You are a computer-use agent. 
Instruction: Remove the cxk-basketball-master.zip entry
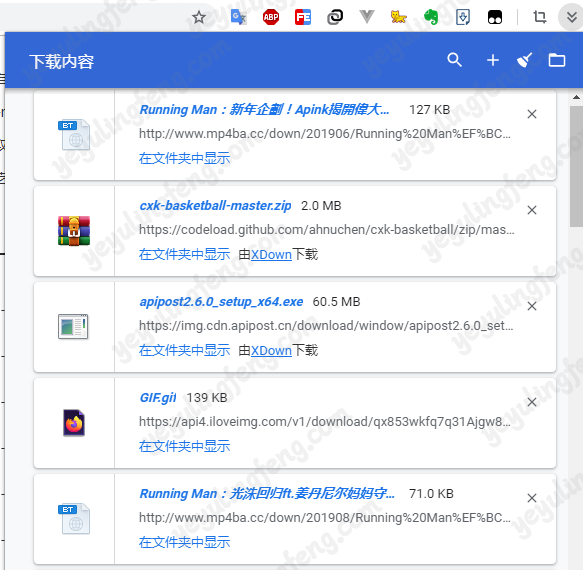click(532, 210)
